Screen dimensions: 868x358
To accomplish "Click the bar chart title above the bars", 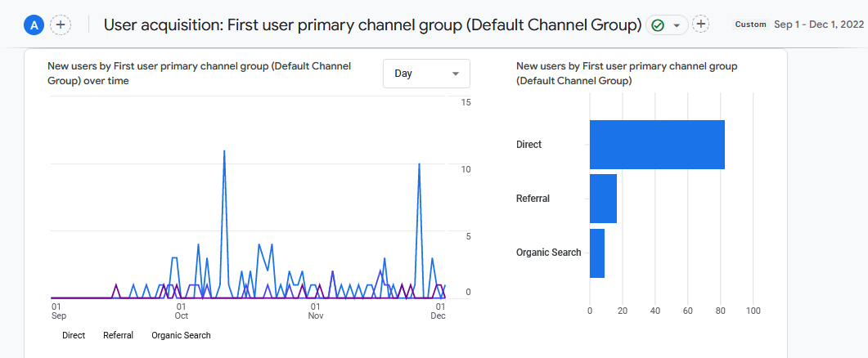I will 627,74.
